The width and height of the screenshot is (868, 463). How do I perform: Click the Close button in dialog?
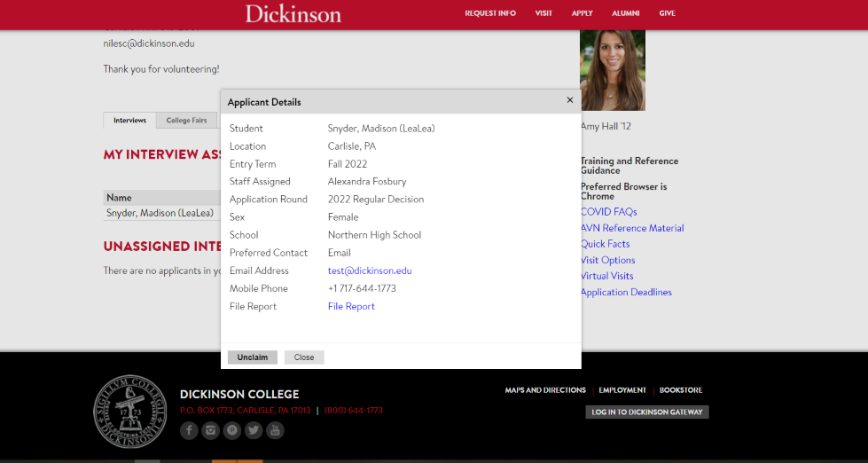[x=304, y=357]
